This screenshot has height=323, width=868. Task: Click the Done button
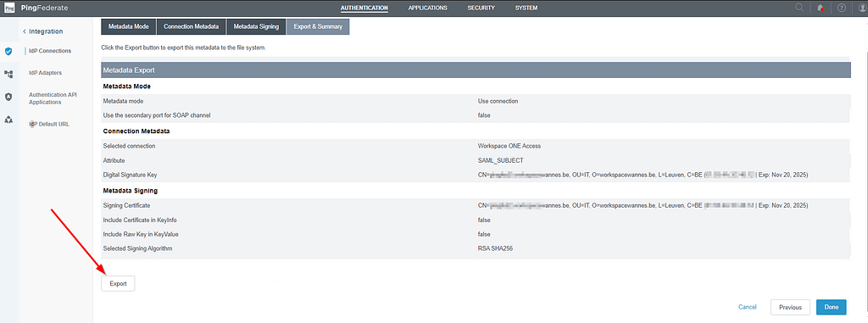[x=832, y=307]
